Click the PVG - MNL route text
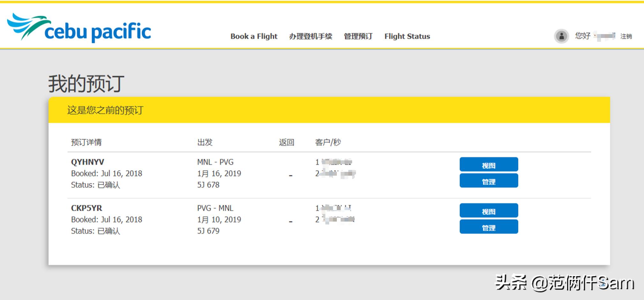This screenshot has width=644, height=300. [x=215, y=208]
